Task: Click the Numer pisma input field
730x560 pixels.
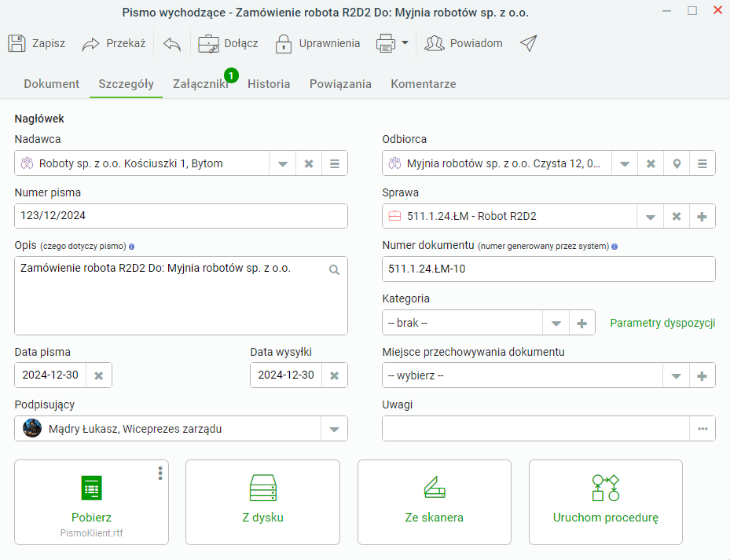Action: coord(181,215)
